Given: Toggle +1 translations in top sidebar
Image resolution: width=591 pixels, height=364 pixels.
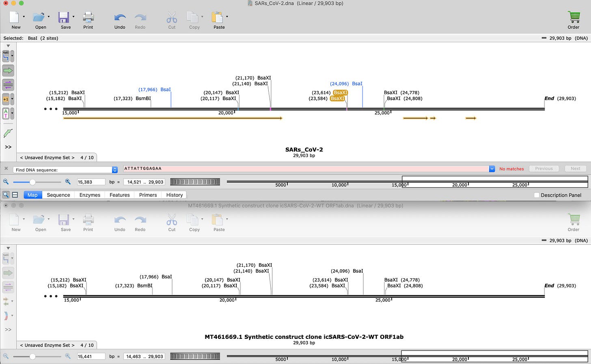Looking at the screenshot, I should (6, 99).
